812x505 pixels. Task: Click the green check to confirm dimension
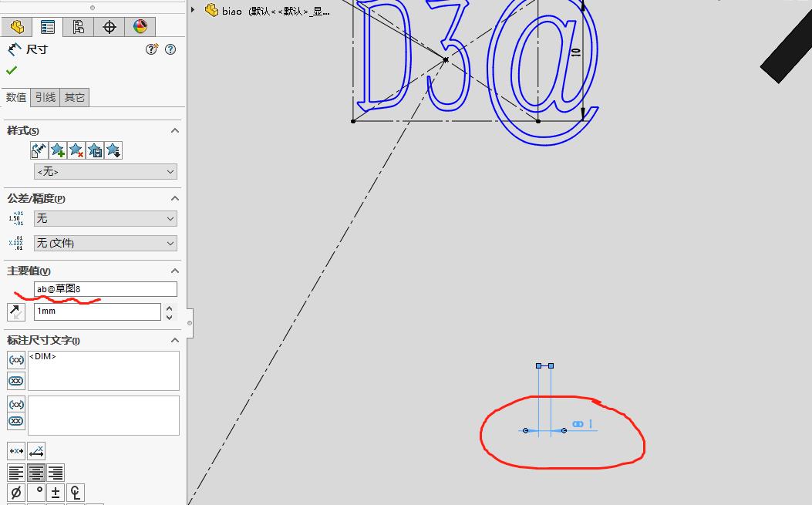pos(11,69)
